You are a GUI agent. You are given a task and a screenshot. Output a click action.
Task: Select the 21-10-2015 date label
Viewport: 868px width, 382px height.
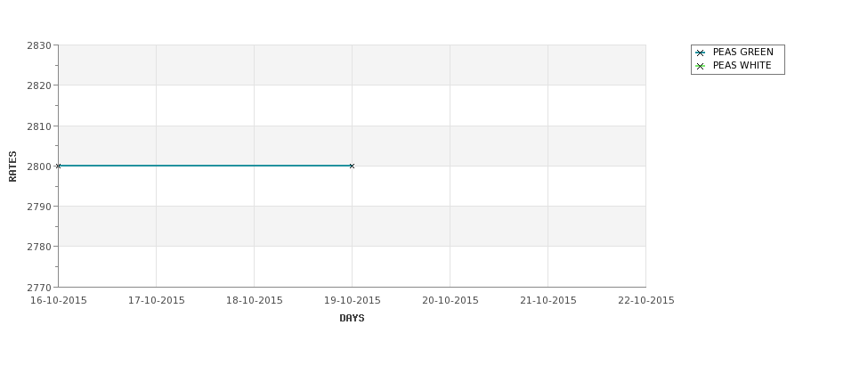pos(548,300)
